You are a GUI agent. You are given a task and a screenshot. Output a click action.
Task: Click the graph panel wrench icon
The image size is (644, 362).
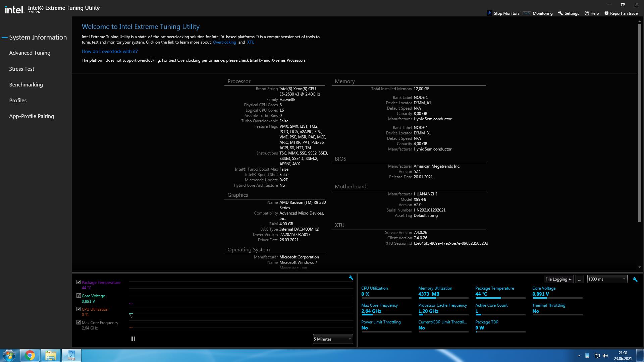pyautogui.click(x=351, y=278)
